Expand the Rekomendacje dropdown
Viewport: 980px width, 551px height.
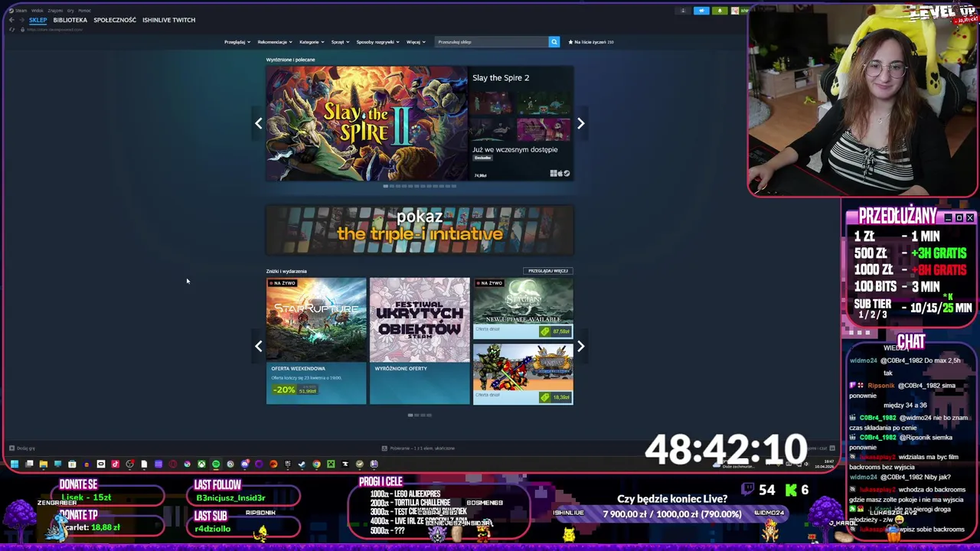(x=274, y=42)
